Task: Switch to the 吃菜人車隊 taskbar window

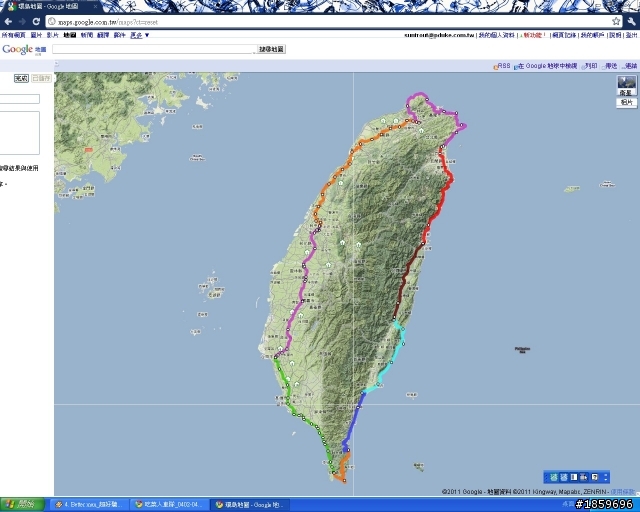Action: pos(169,505)
